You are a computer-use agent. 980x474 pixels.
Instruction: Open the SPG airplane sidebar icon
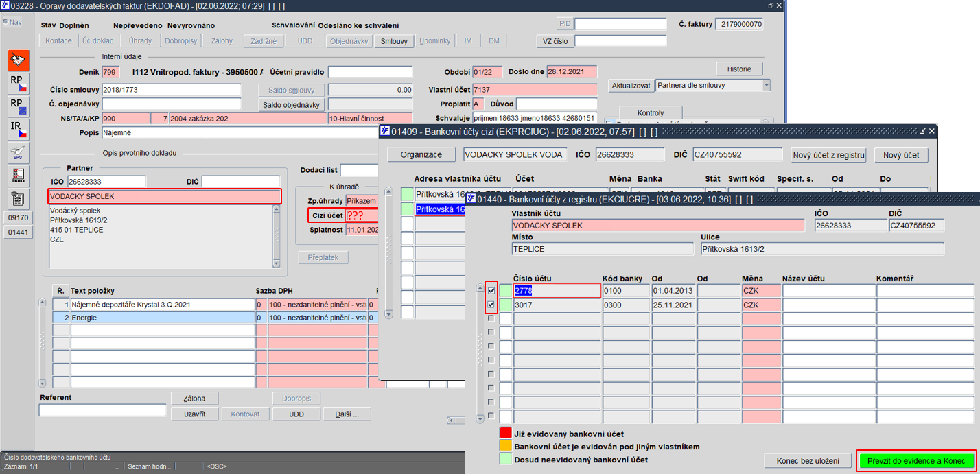19,152
